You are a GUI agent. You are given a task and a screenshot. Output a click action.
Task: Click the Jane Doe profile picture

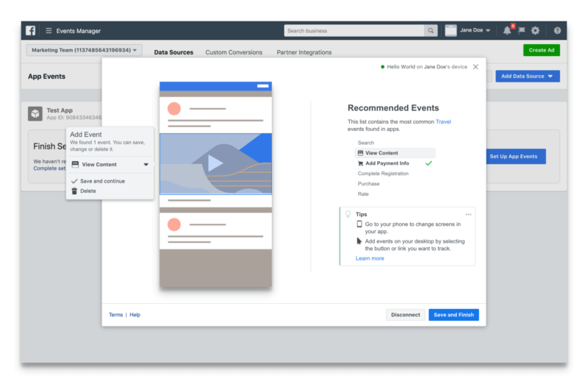pos(451,30)
